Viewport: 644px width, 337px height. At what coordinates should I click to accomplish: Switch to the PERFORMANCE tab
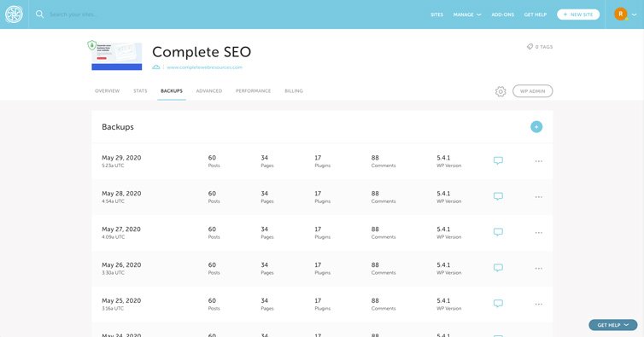pos(253,90)
